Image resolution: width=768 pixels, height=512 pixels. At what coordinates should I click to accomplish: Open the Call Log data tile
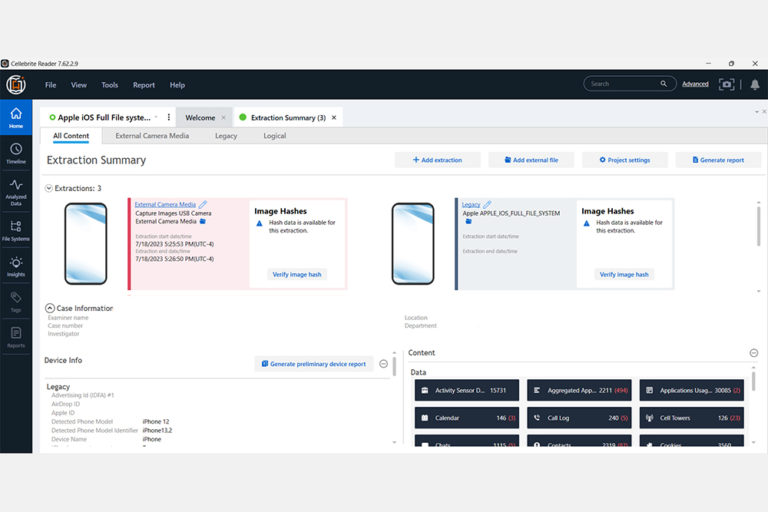(578, 417)
